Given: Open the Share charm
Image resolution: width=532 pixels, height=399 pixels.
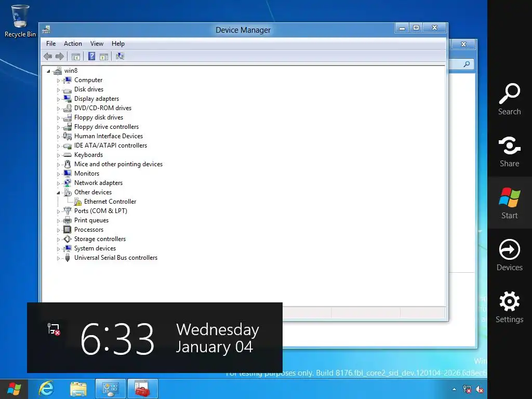Looking at the screenshot, I should (x=509, y=151).
